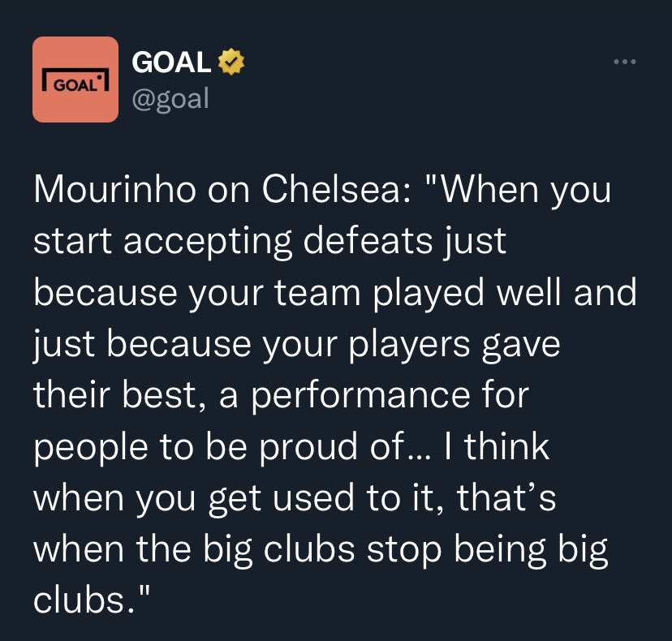Open the GOAL profile avatar
Viewport: 672px width, 641px height.
tap(75, 80)
